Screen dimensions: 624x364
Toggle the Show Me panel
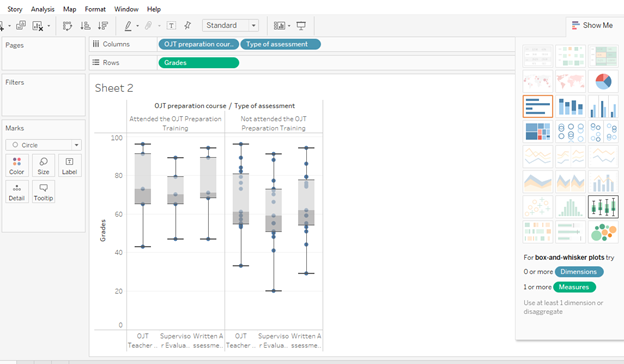pyautogui.click(x=592, y=25)
